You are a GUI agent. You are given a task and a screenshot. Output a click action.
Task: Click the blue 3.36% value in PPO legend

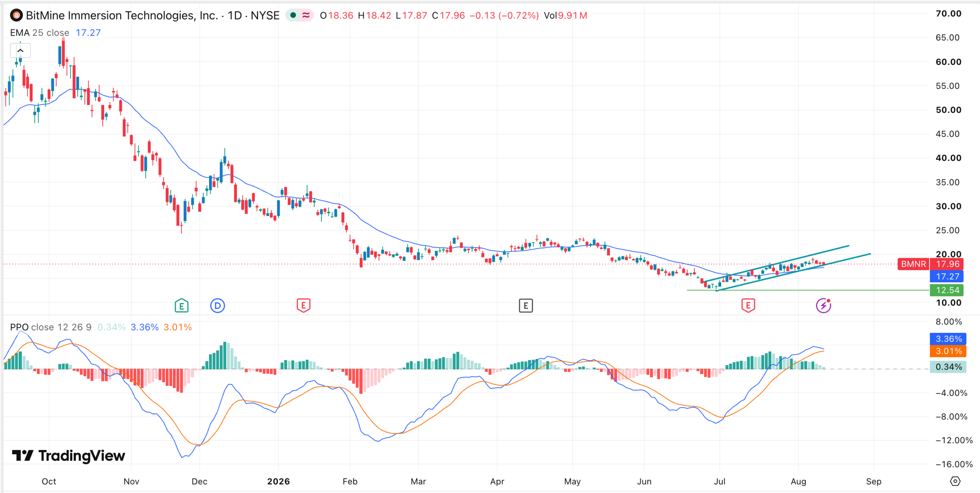point(144,327)
